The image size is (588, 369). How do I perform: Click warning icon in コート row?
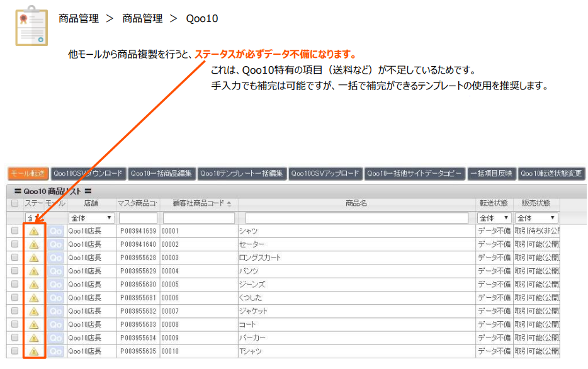pos(34,324)
